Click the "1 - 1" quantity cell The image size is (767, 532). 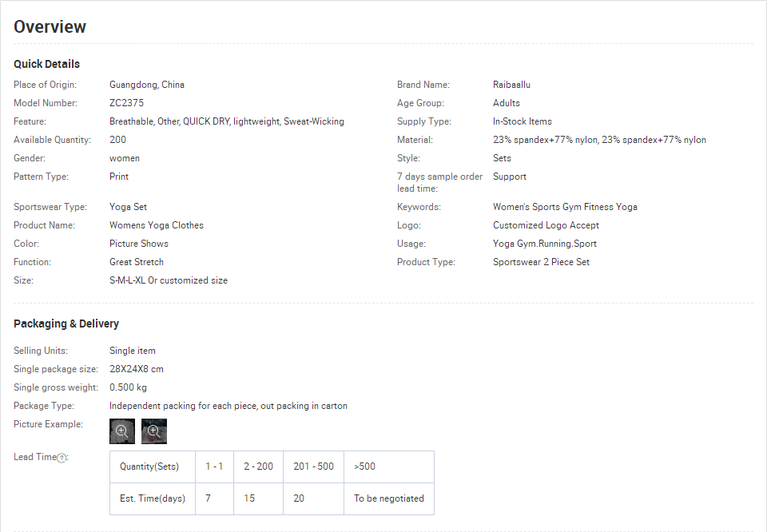coord(214,466)
